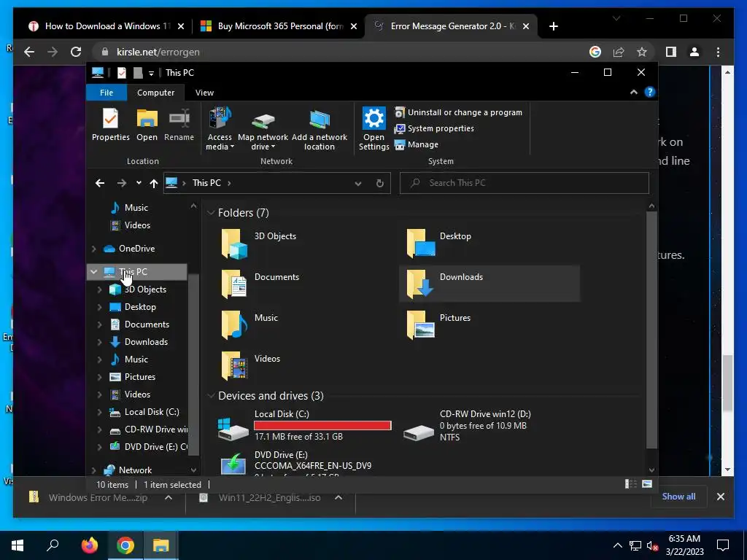The width and height of the screenshot is (747, 560).
Task: Open the taskbar search icon
Action: click(53, 545)
